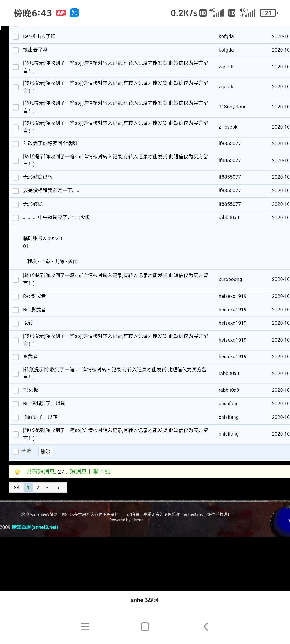Tap the Zhihu notification icon in status bar
This screenshot has width=290, height=644.
coord(74,13)
